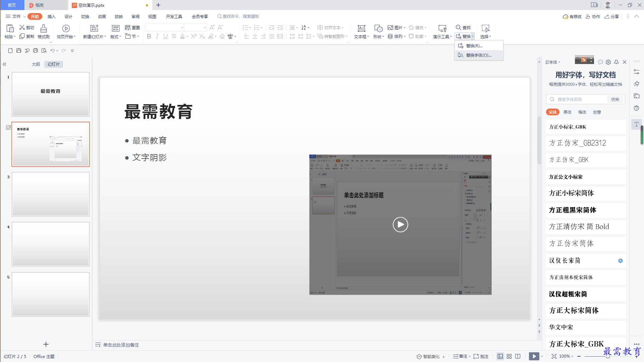Viewport: 644px width, 362px height.
Task: Click the Select (选择) tool icon
Action: [485, 28]
